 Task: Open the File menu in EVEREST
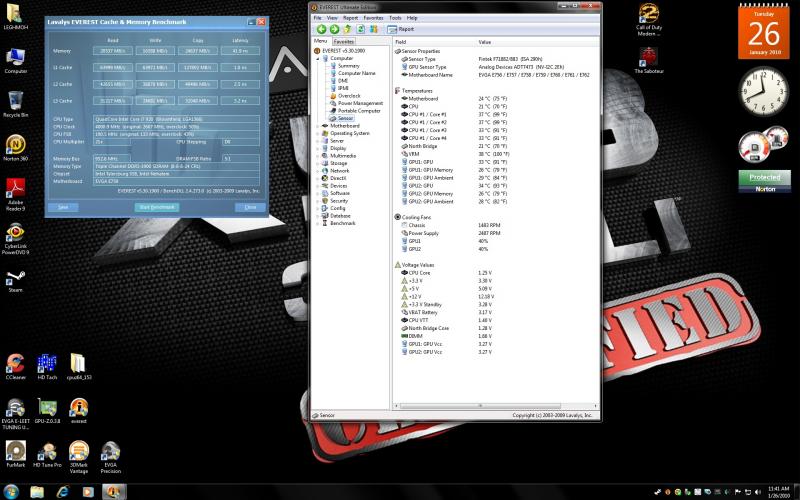coord(317,18)
